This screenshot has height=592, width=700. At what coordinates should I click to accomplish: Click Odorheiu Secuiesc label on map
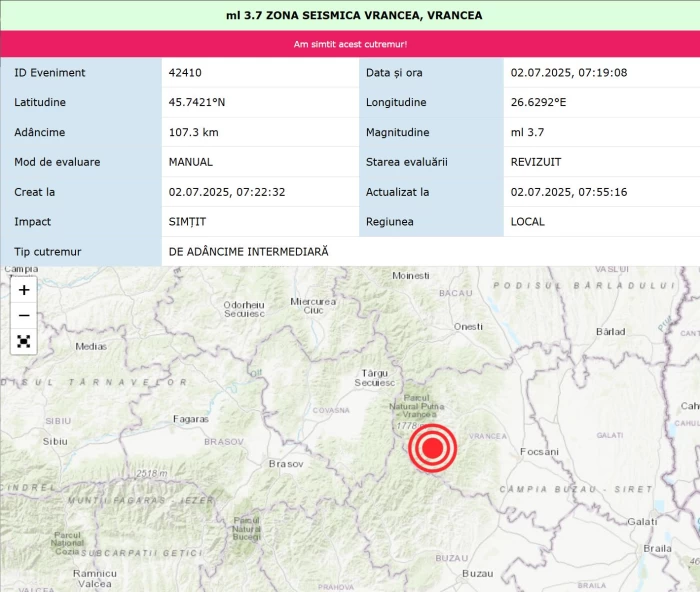[244, 309]
